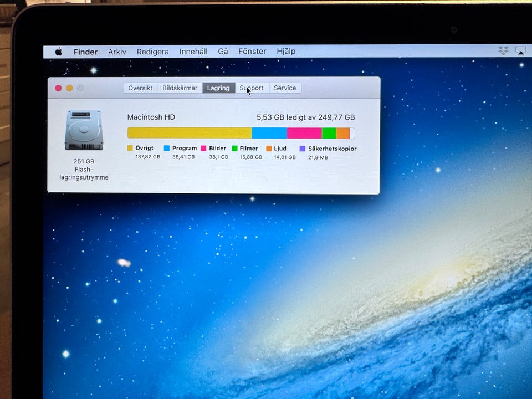532x399 pixels.
Task: Click the 38,41 GB value
Action: coord(183,157)
